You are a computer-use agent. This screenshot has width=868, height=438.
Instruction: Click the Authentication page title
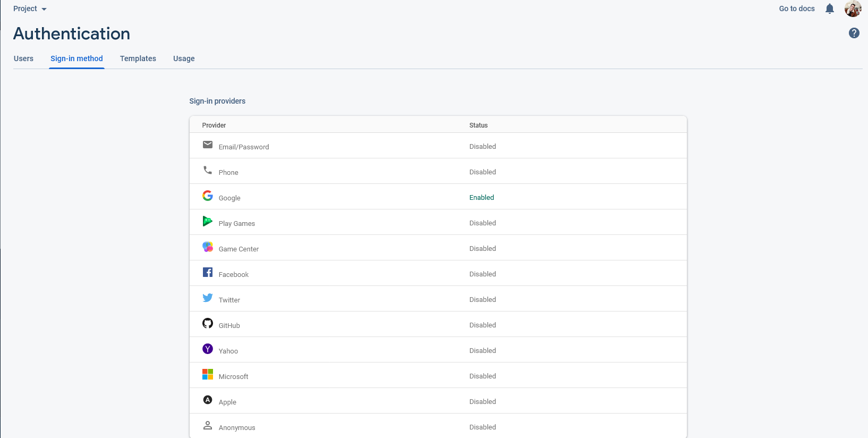point(72,33)
